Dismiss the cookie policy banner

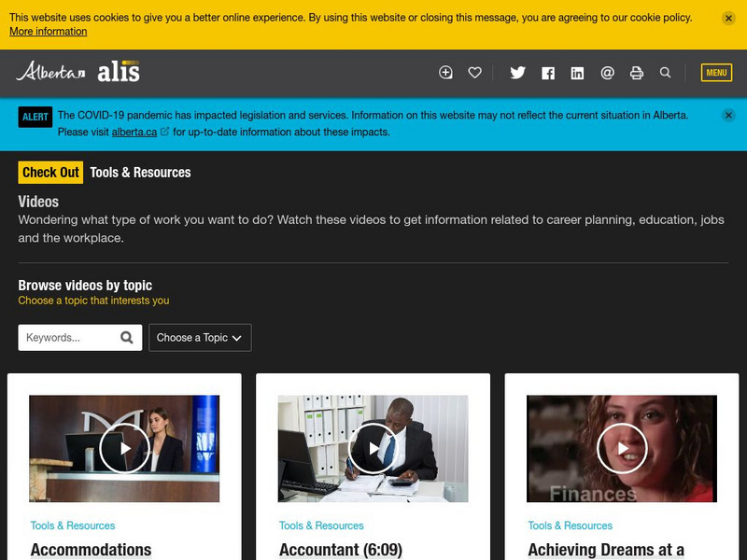(x=727, y=16)
